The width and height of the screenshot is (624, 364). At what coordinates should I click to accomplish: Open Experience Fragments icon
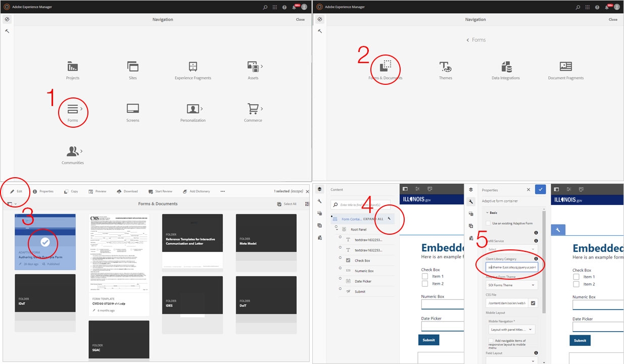pos(193,66)
